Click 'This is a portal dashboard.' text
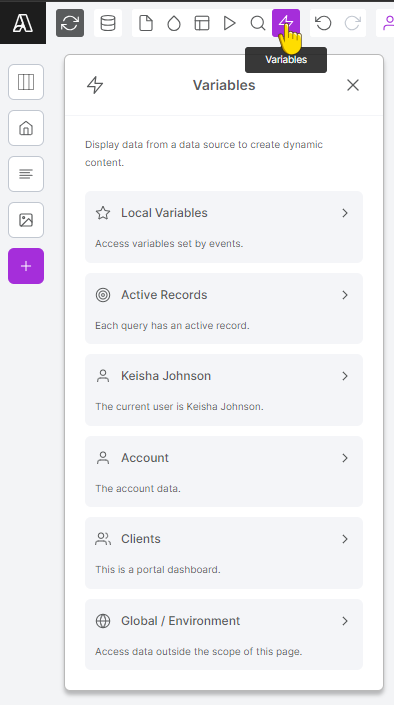This screenshot has width=394, height=705. pyautogui.click(x=157, y=570)
